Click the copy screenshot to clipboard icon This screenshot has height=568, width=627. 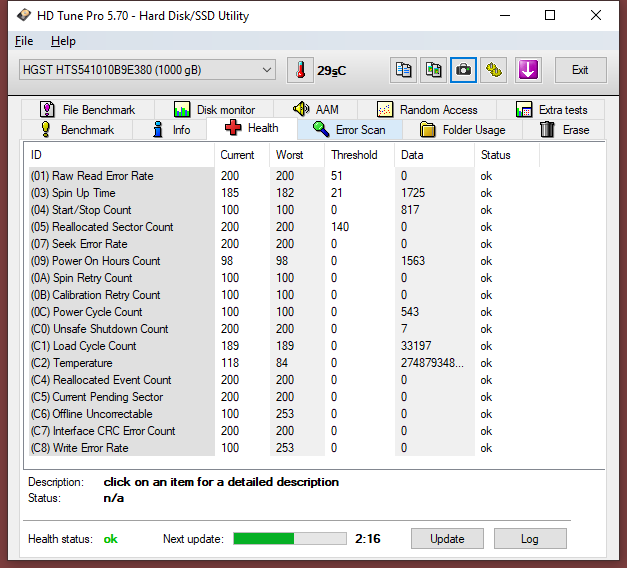click(x=433, y=70)
